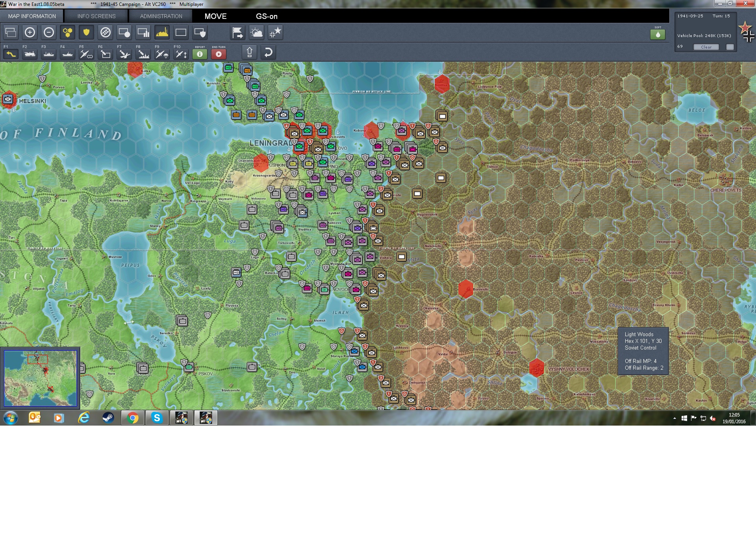The width and height of the screenshot is (756, 545).
Task: Toggle the rectangle-with-circle unit overlay icon
Action: tap(124, 32)
